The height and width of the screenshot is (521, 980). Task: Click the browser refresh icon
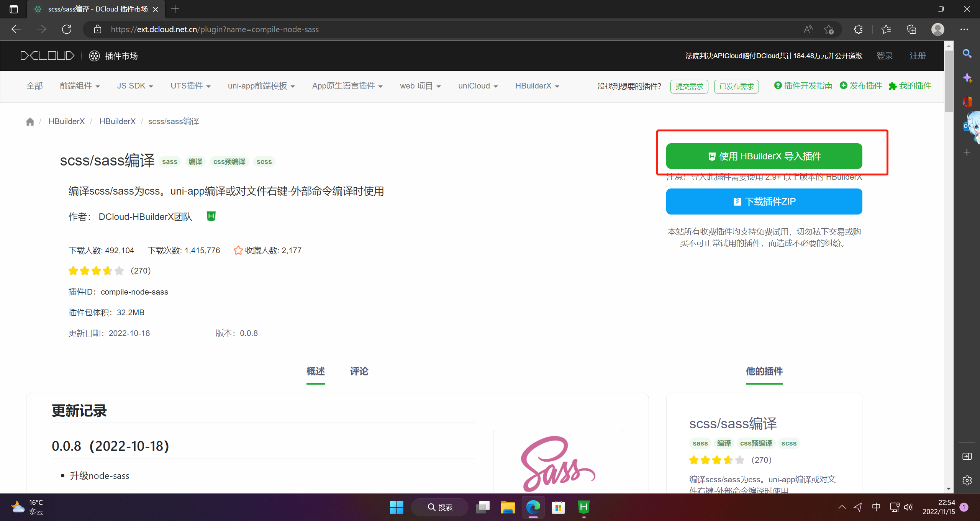tap(67, 29)
